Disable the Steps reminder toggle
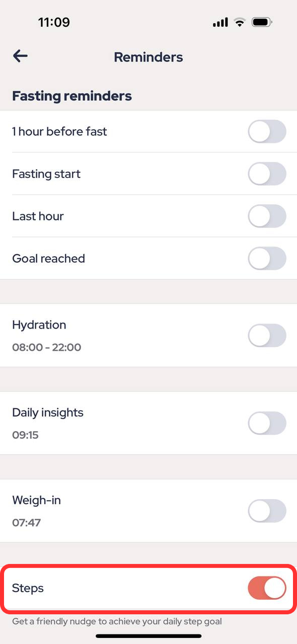This screenshot has width=297, height=644. pyautogui.click(x=267, y=588)
